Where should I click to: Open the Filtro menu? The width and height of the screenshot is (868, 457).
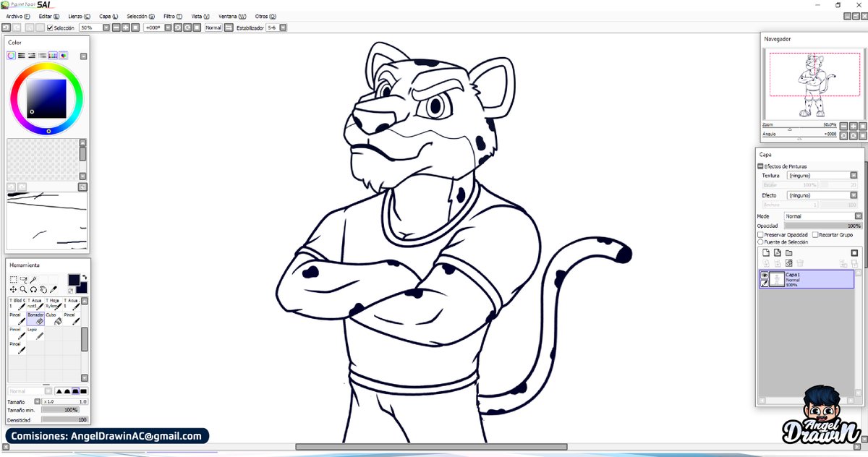coord(174,16)
